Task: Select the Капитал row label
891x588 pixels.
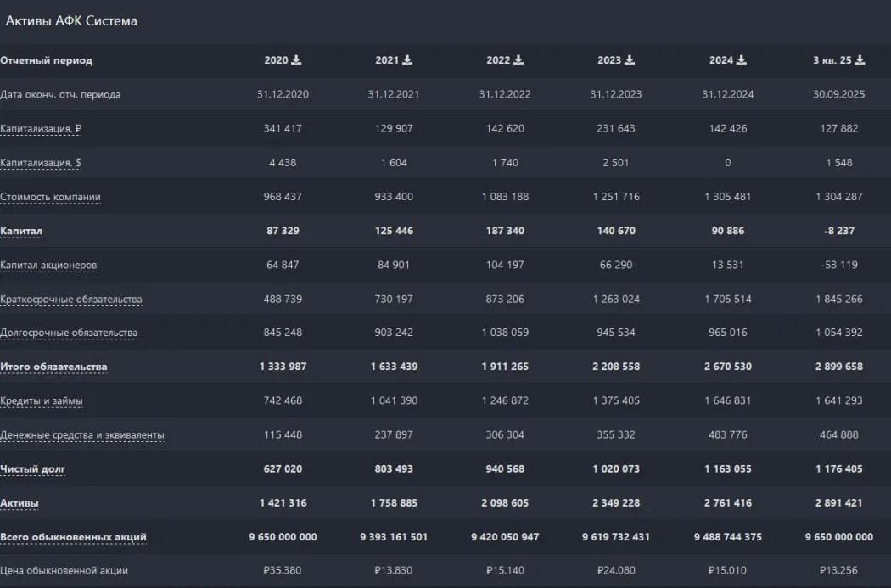Action: click(x=21, y=231)
